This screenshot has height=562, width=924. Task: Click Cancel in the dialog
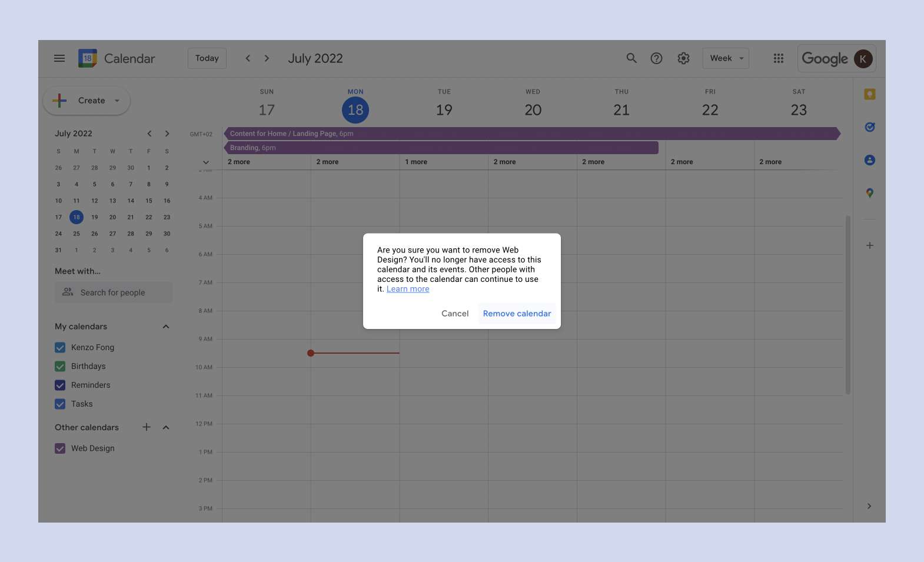point(455,314)
